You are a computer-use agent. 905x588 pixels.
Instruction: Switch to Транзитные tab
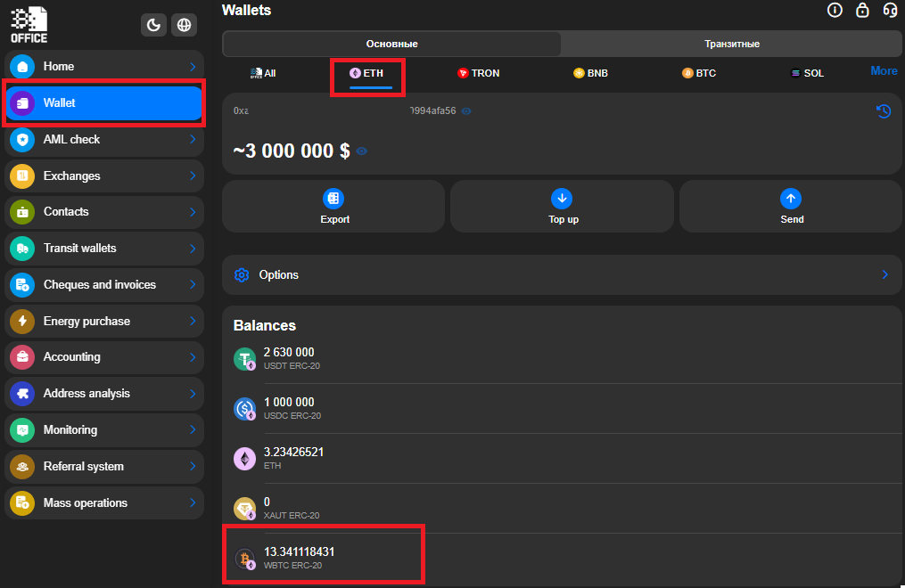pos(732,44)
